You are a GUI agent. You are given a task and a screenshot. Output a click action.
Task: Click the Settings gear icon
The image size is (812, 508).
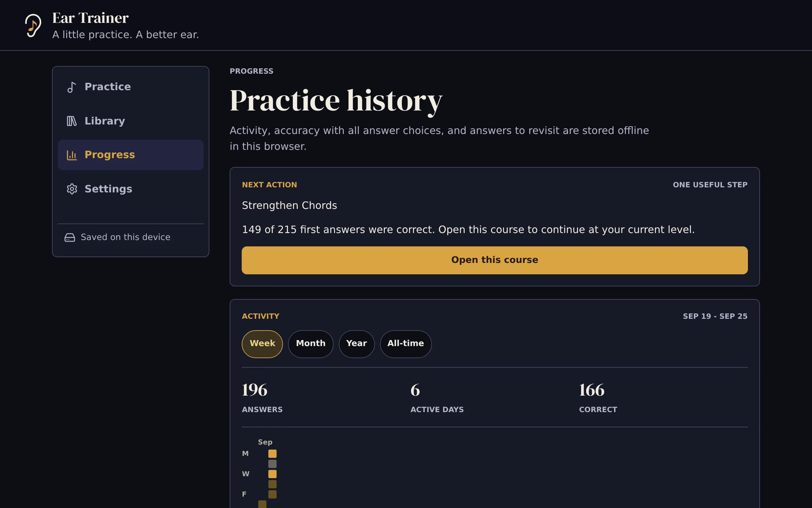[x=71, y=189]
